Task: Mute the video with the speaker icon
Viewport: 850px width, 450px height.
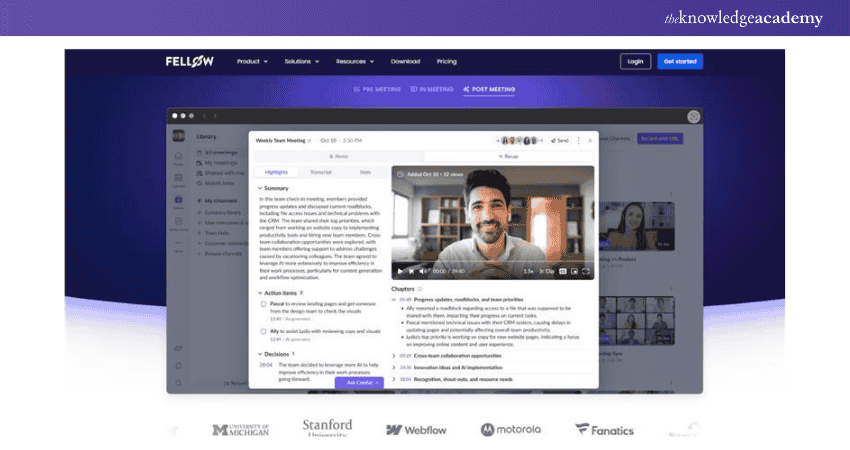Action: click(x=423, y=271)
